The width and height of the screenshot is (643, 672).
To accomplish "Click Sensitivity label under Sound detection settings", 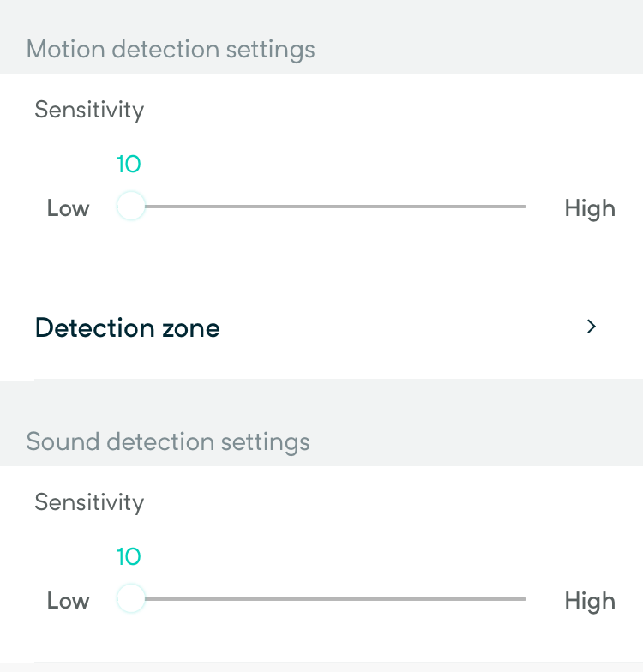I will coord(89,502).
